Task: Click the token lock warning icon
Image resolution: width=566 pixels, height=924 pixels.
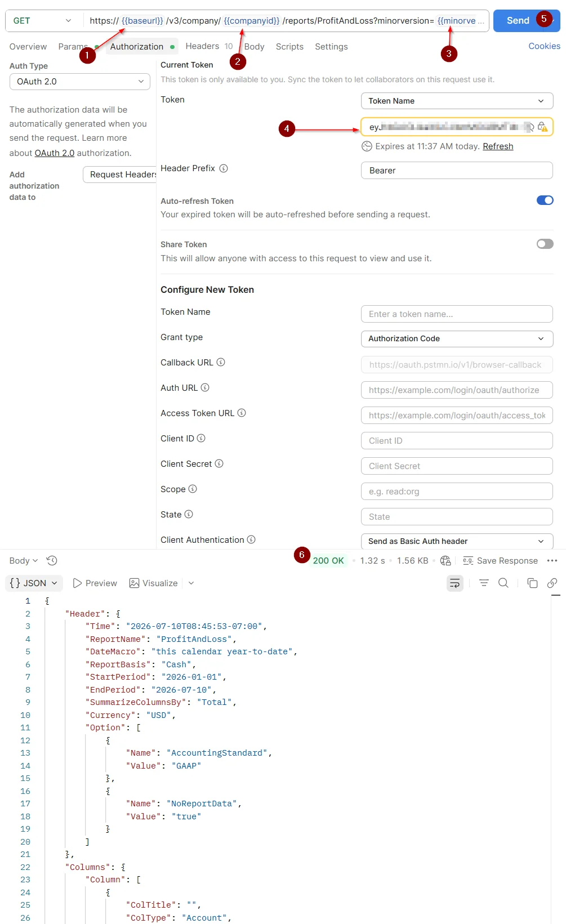Action: click(x=542, y=127)
